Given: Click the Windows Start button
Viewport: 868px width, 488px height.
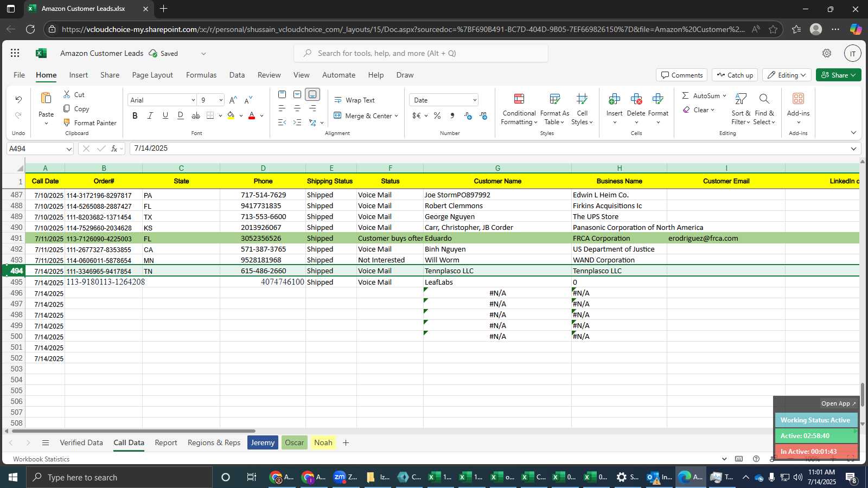Looking at the screenshot, I should tap(13, 477).
